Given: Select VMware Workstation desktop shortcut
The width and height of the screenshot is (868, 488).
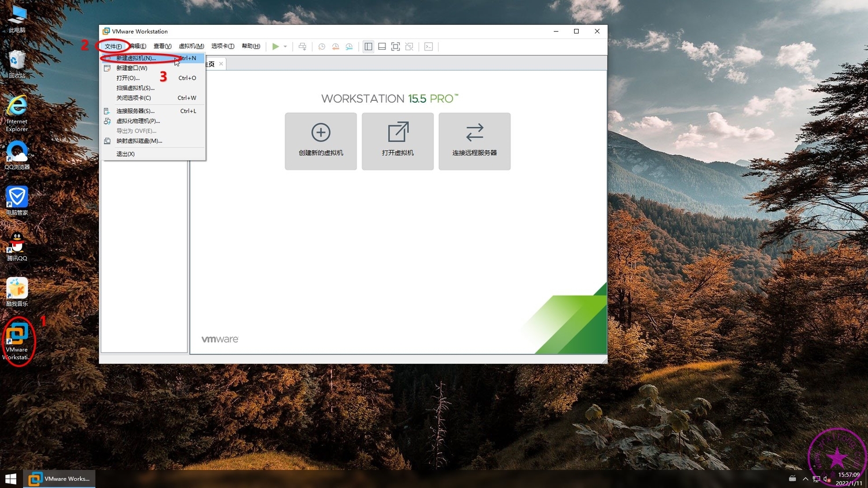Looking at the screenshot, I should click(x=17, y=342).
